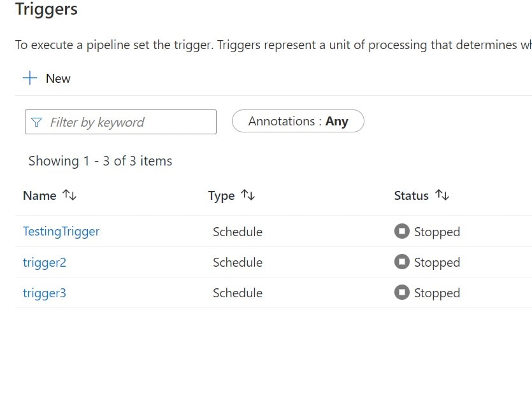Click the Type column header
Screen dimensions: 532x415
click(221, 195)
